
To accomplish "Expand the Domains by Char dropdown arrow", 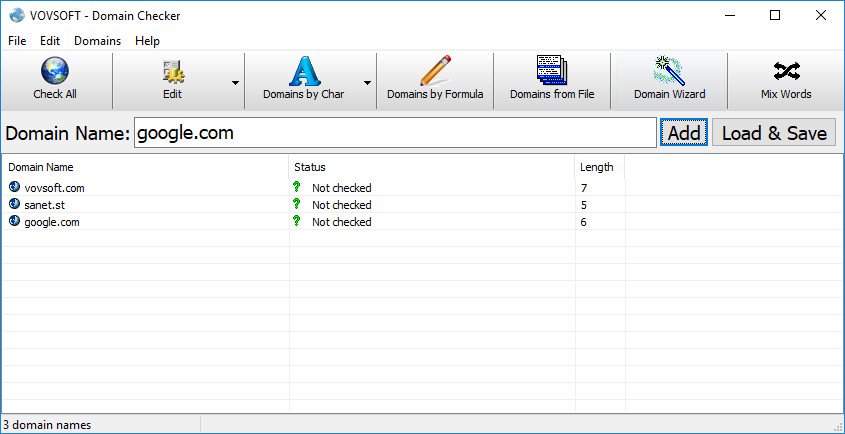I will pos(367,82).
